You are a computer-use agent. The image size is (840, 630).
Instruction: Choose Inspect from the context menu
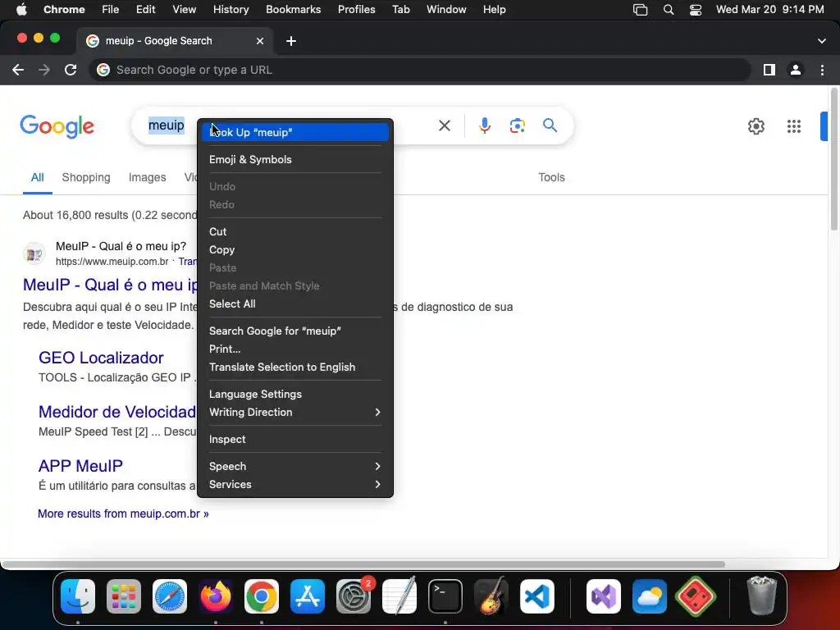pos(295,440)
